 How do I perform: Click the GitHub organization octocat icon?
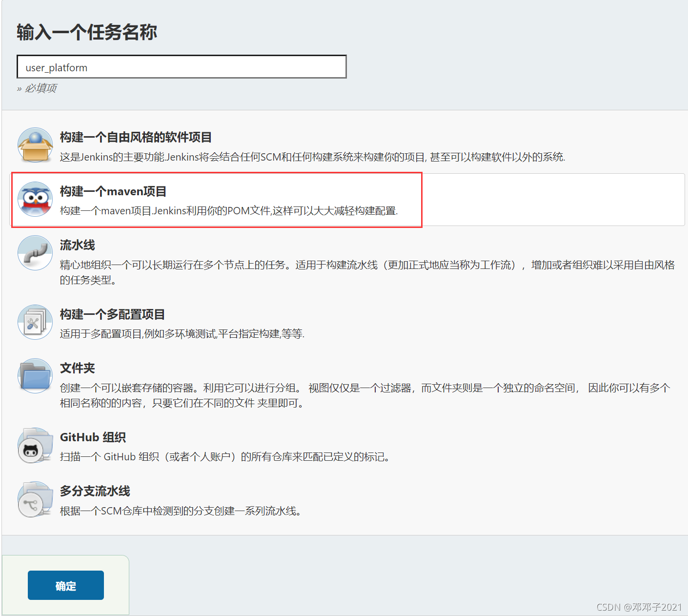point(35,445)
